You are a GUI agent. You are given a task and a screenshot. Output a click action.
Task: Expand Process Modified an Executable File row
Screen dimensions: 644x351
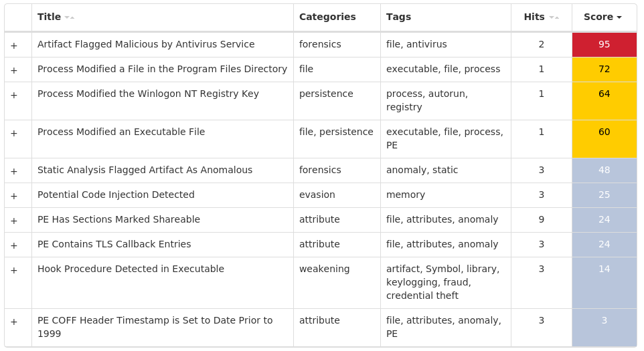14,133
